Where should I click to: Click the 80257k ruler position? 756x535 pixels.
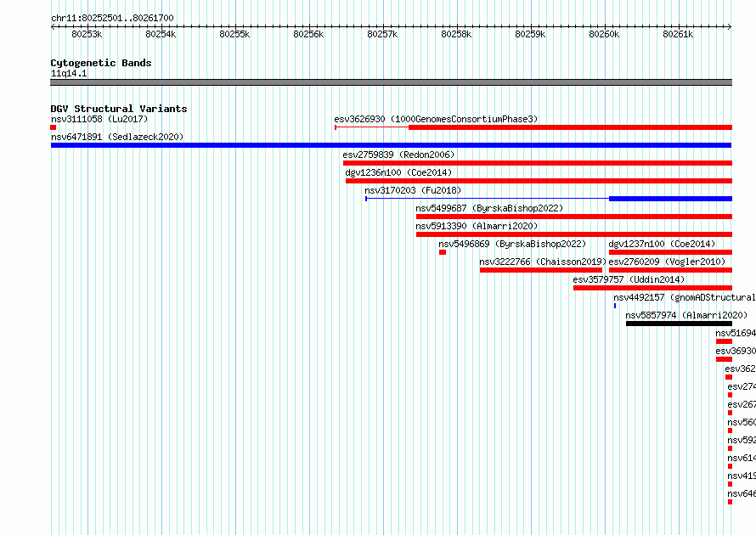(x=382, y=34)
